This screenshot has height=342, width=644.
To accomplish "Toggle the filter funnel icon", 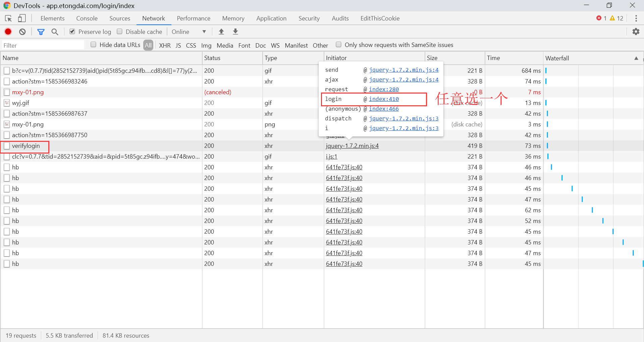I will click(41, 32).
